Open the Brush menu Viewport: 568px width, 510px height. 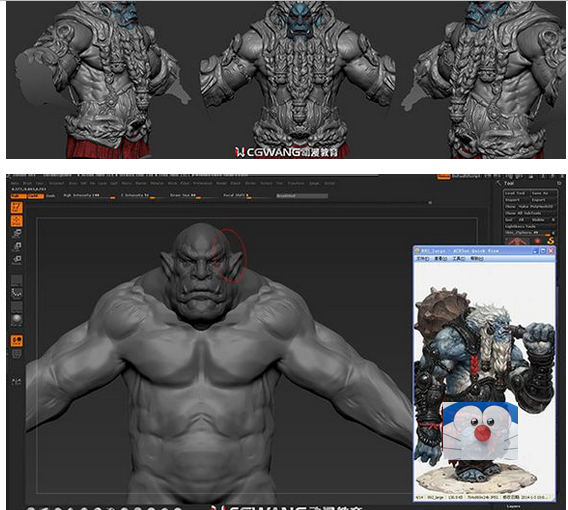click(27, 184)
